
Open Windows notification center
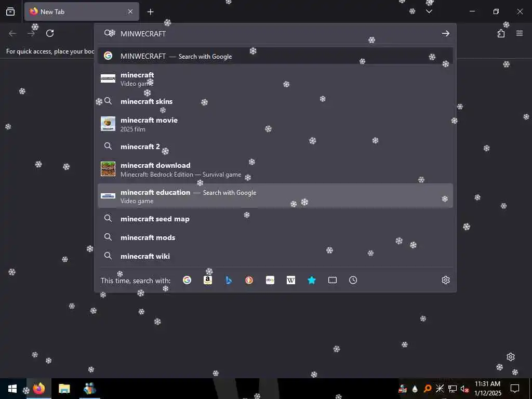515,389
